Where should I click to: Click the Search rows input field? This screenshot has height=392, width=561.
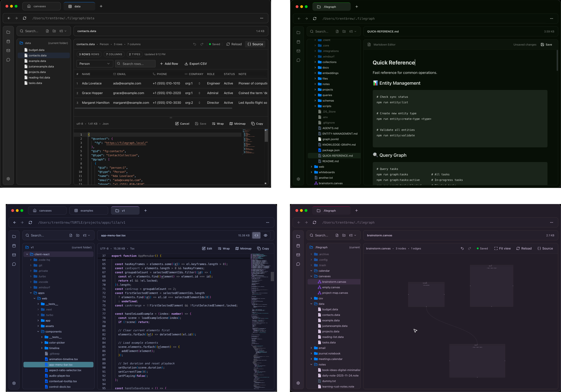[x=135, y=64]
